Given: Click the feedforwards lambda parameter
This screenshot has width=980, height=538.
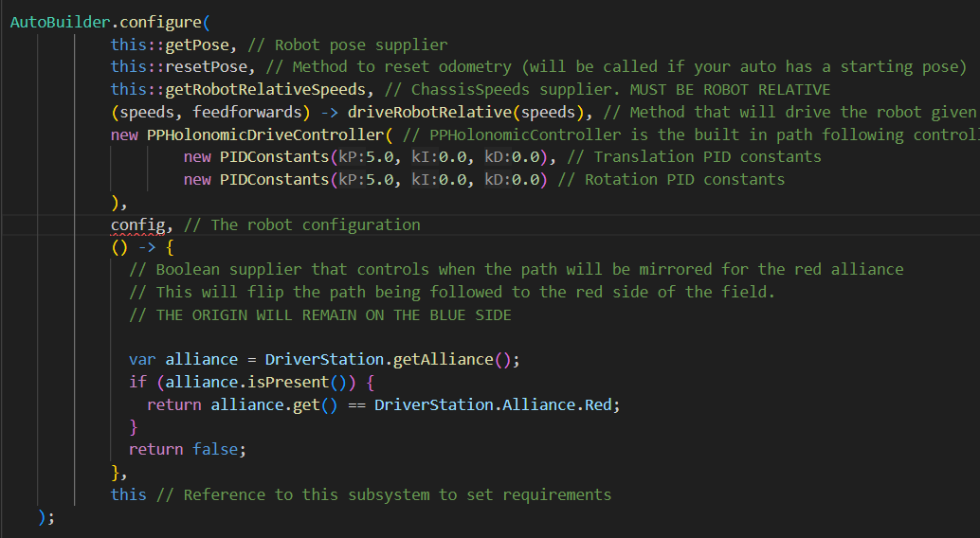Looking at the screenshot, I should tap(246, 112).
